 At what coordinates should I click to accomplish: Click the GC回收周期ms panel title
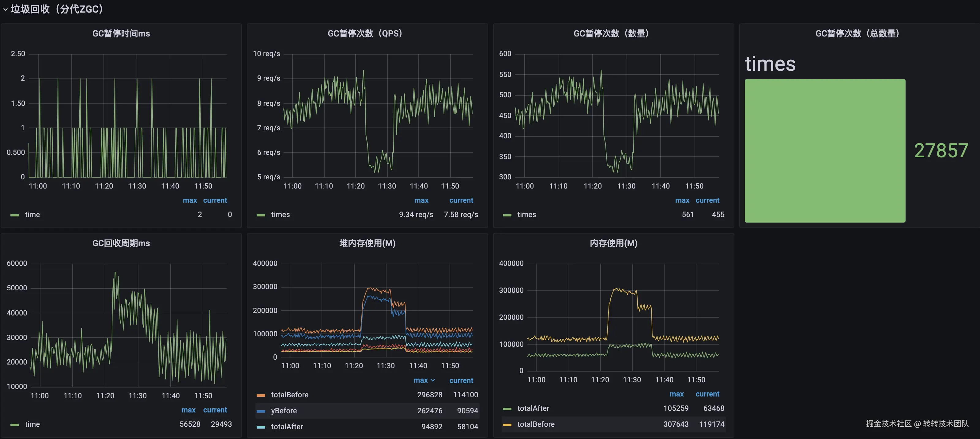coord(121,243)
